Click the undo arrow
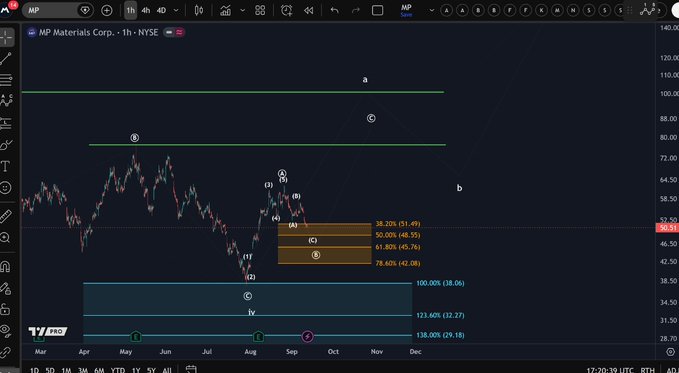 tap(334, 10)
